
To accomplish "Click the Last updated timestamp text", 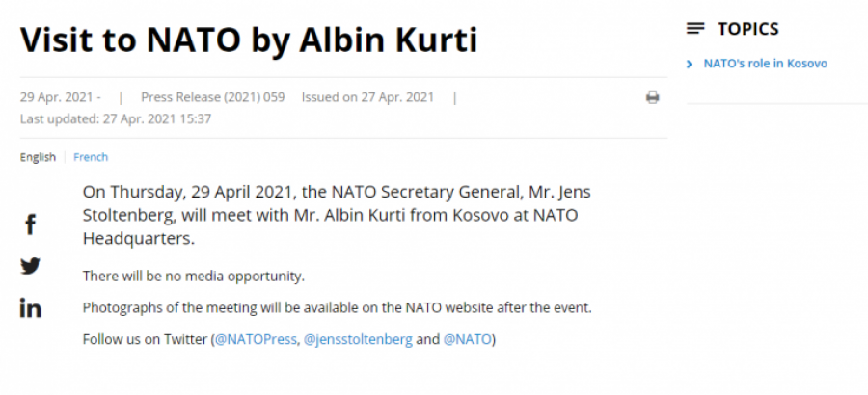I will pos(116,118).
